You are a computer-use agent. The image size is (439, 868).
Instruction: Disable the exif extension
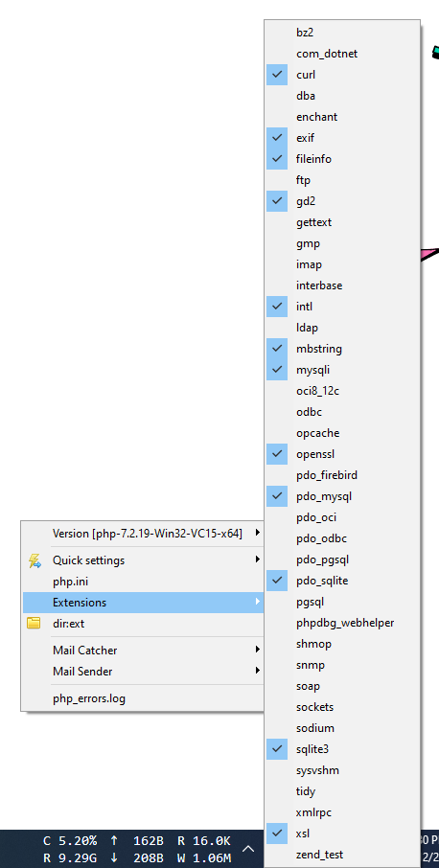tap(342, 138)
